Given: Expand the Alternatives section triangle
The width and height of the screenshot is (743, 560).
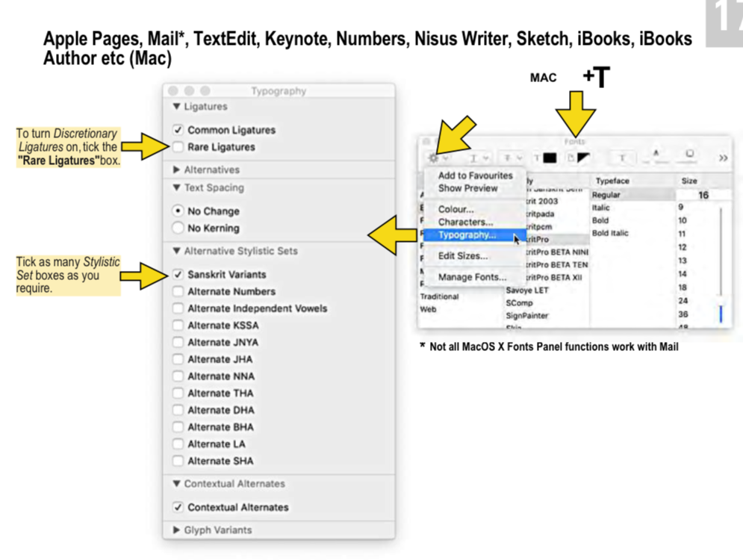Looking at the screenshot, I should tap(177, 169).
